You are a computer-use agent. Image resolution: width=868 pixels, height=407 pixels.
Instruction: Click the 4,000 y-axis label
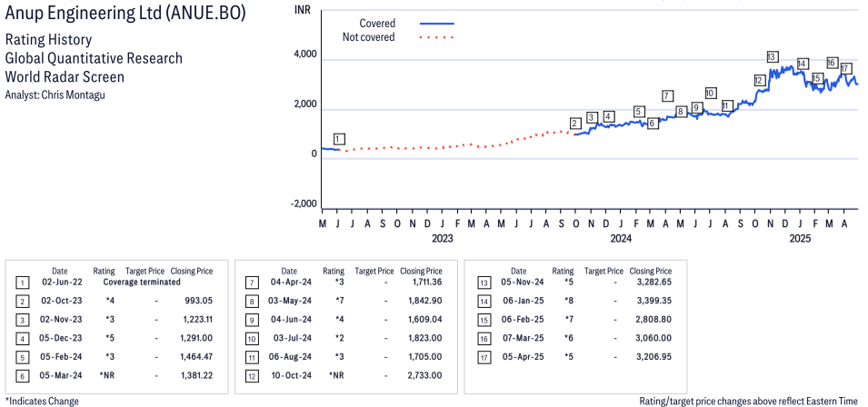click(x=304, y=55)
